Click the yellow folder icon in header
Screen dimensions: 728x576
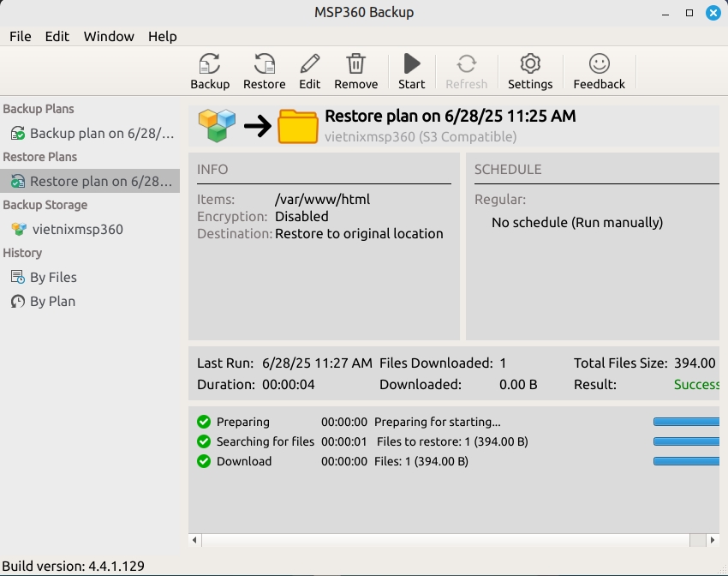(297, 126)
